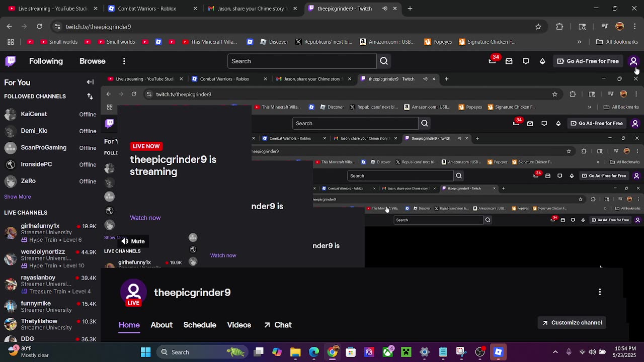
Task: Click Watch now under theepicgrinder9 is streaming
Action: point(145,218)
